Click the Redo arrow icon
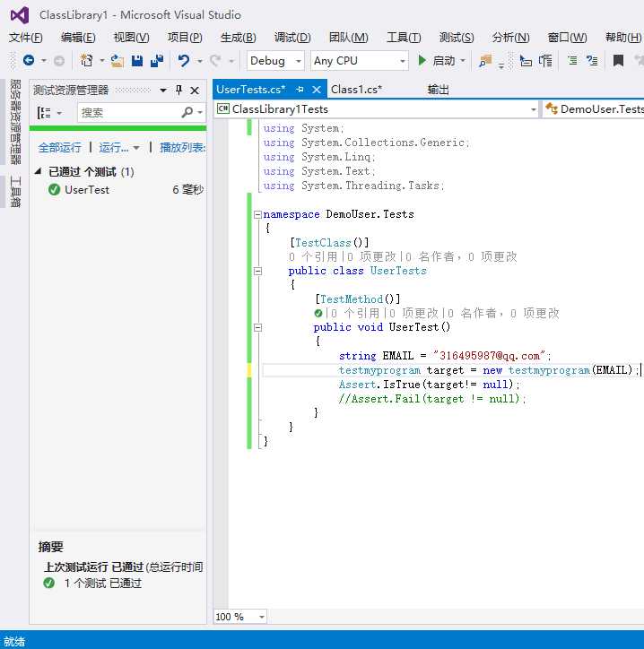Image resolution: width=644 pixels, height=649 pixels. (215, 61)
